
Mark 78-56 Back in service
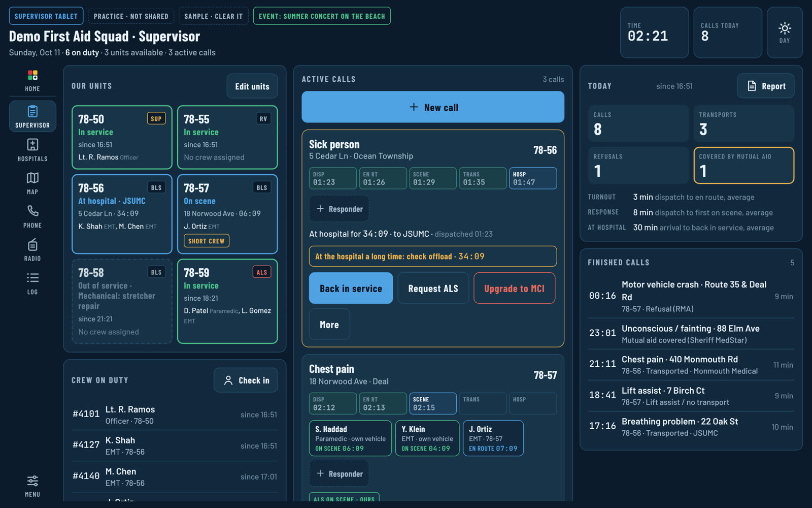(351, 288)
